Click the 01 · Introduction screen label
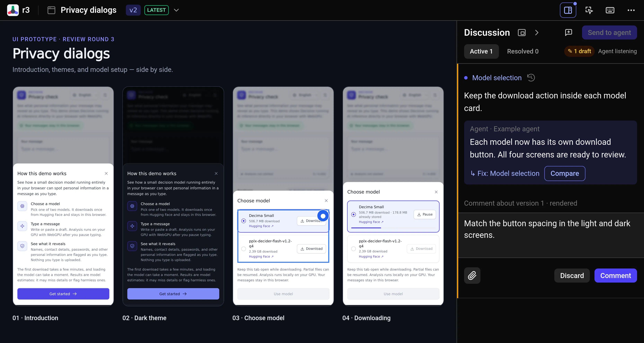This screenshot has width=644, height=343. click(x=35, y=318)
